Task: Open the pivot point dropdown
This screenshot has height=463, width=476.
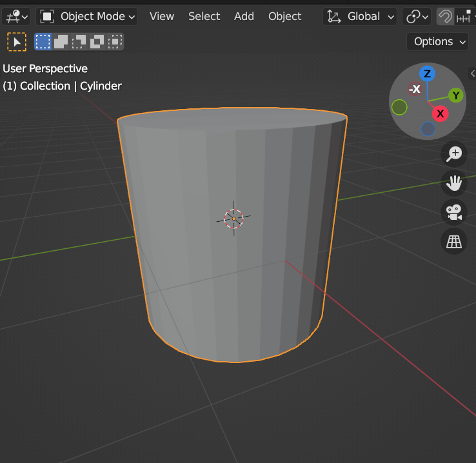Action: tap(417, 16)
